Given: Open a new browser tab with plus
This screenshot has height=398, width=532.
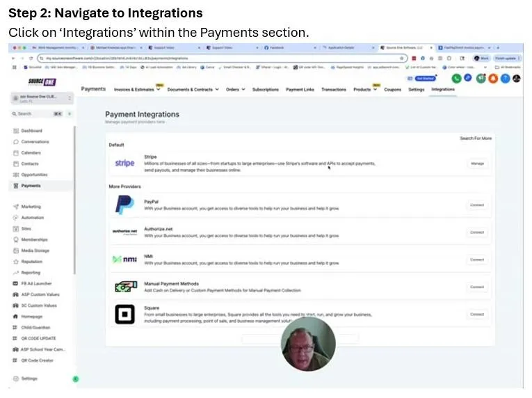Looking at the screenshot, I should click(x=498, y=48).
